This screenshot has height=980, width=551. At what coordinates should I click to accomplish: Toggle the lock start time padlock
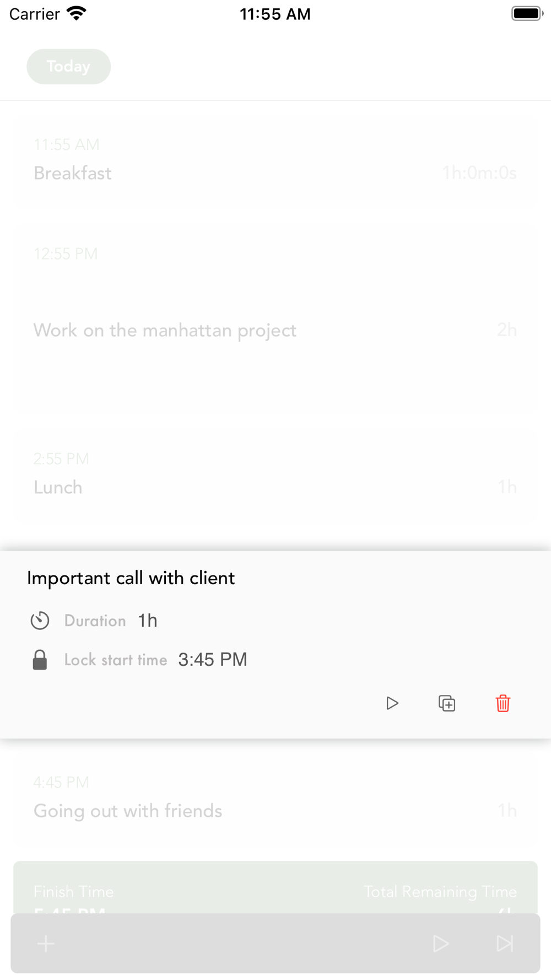pyautogui.click(x=40, y=660)
